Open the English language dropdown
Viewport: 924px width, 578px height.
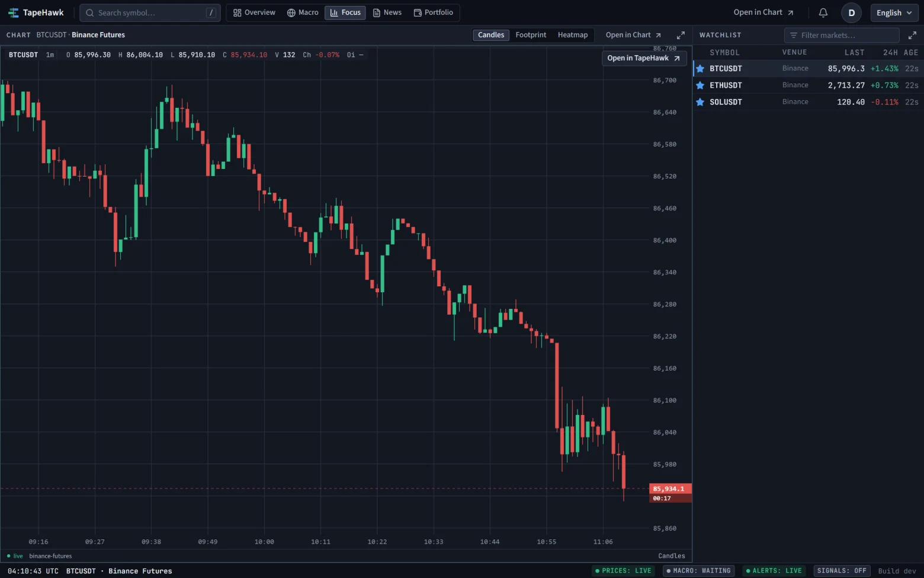click(894, 12)
